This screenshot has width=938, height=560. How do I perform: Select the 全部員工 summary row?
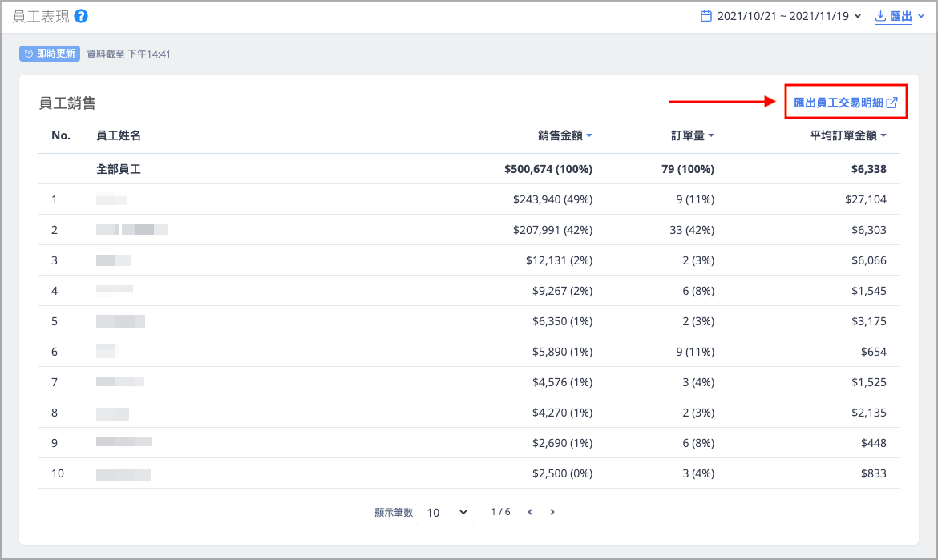[x=119, y=169]
